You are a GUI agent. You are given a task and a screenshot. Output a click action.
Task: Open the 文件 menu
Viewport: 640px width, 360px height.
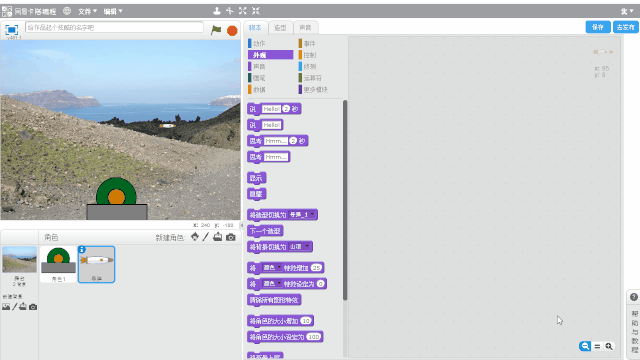[x=87, y=11]
